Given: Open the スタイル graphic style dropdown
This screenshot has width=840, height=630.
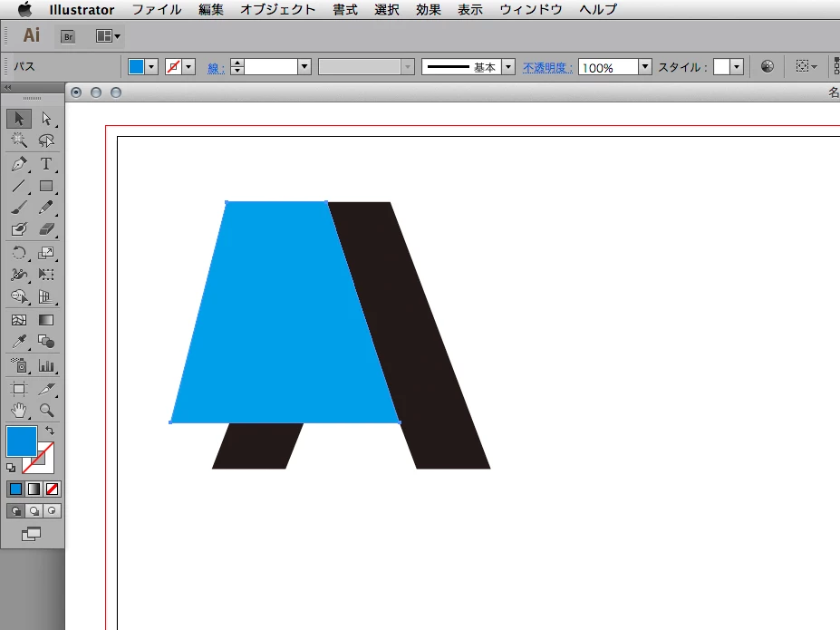Looking at the screenshot, I should click(x=737, y=67).
